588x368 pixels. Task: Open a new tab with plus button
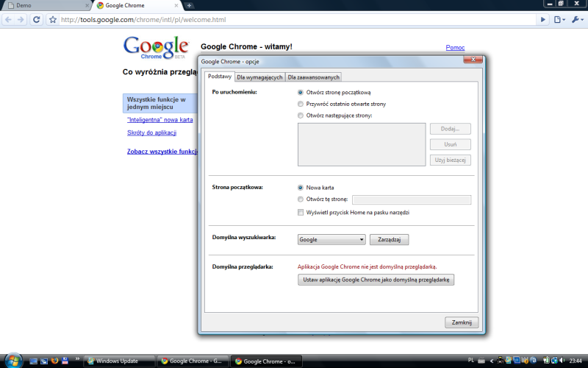(189, 5)
